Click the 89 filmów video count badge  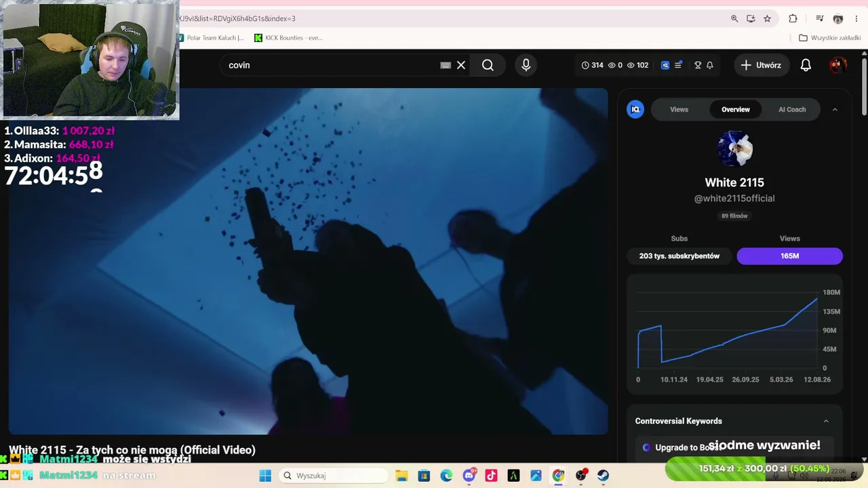pyautogui.click(x=734, y=216)
